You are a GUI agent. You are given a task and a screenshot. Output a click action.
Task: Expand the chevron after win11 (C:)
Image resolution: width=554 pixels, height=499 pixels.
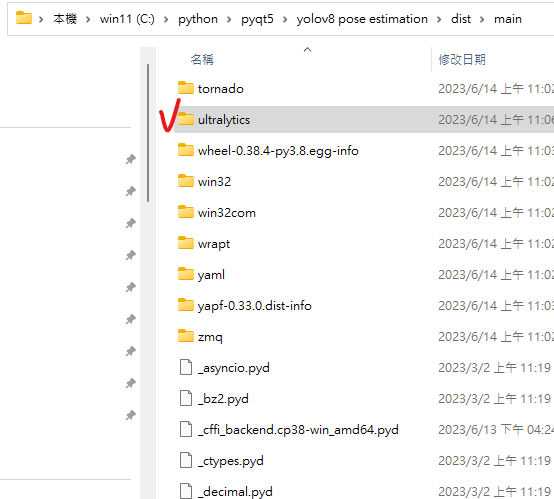click(x=166, y=19)
